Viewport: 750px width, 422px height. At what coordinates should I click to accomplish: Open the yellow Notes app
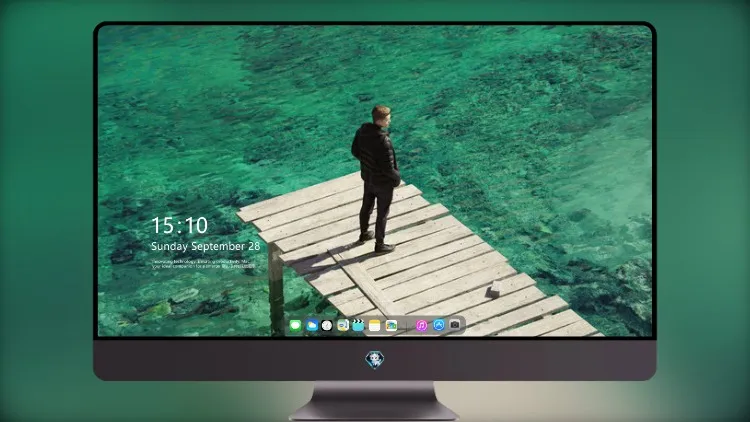pyautogui.click(x=375, y=326)
